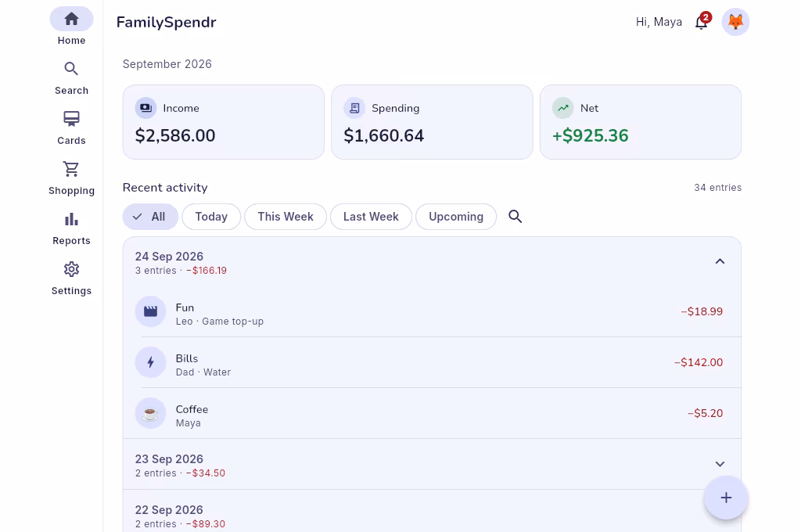Open the Shopping cart section

(71, 178)
